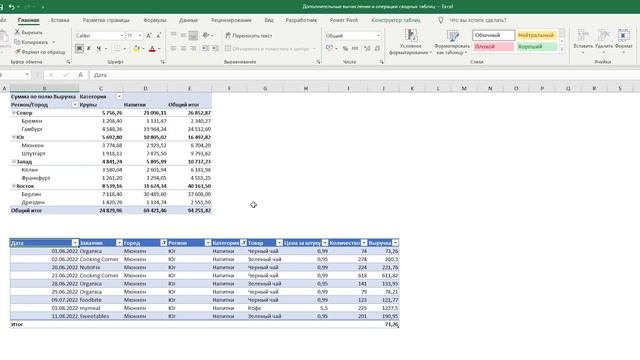The height and width of the screenshot is (360, 640).
Task: Toggle underline Ч formatting
Action: tap(98, 49)
